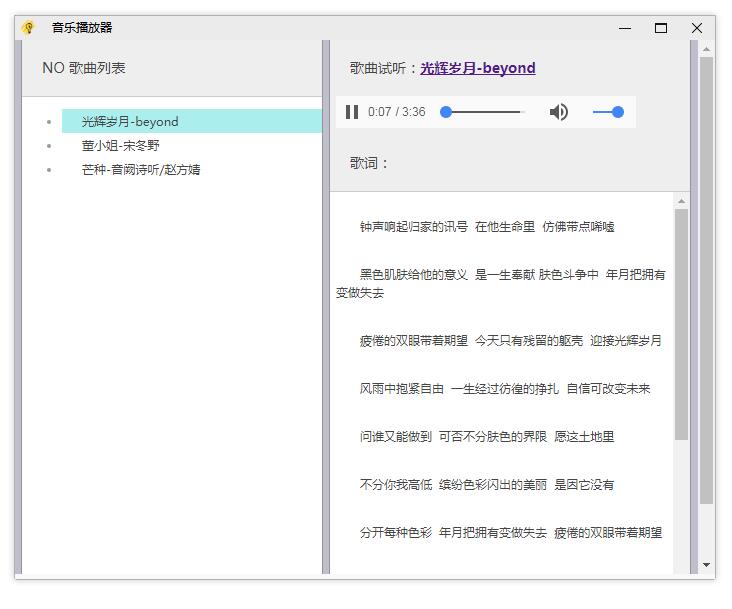Click the lyrics panel scroll-up arrow
Screen dimensions: 732x609
681,201
